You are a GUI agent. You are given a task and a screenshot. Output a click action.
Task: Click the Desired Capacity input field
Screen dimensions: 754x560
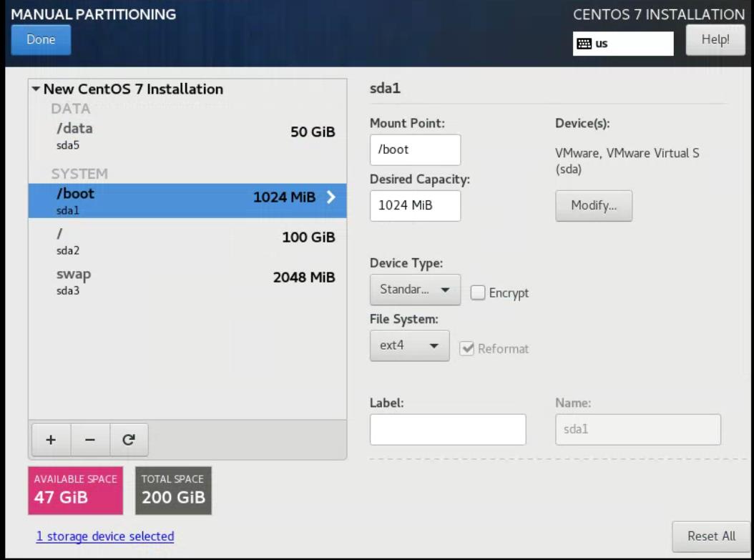(x=415, y=206)
